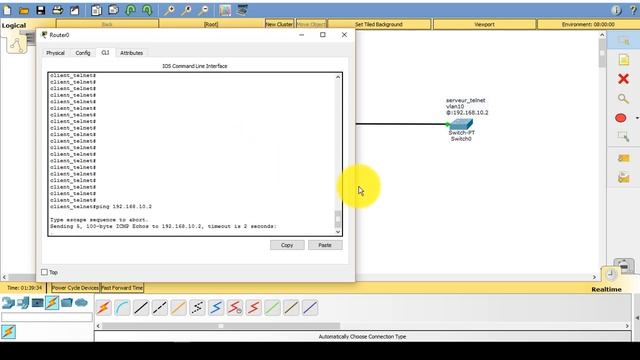Pick dotted Phone cable
Image resolution: width=640 pixels, height=360 pixels.
[197, 308]
